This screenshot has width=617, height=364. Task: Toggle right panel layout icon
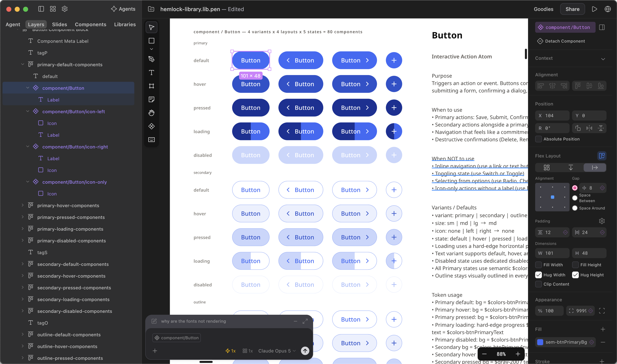[x=602, y=27]
